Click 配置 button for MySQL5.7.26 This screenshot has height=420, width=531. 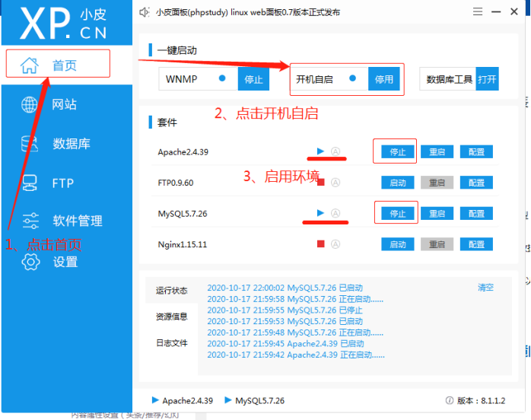tap(476, 214)
